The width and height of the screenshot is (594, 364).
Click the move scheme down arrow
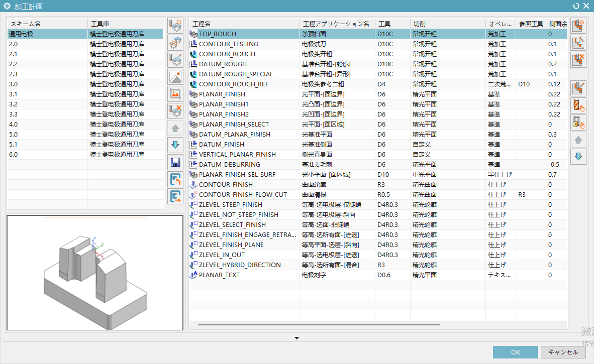click(175, 145)
